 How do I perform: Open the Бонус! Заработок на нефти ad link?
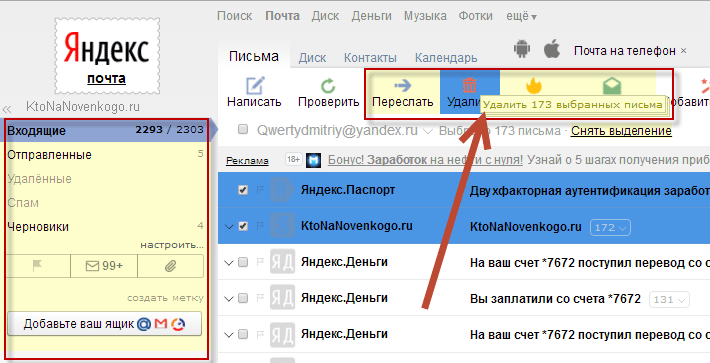coord(425,160)
